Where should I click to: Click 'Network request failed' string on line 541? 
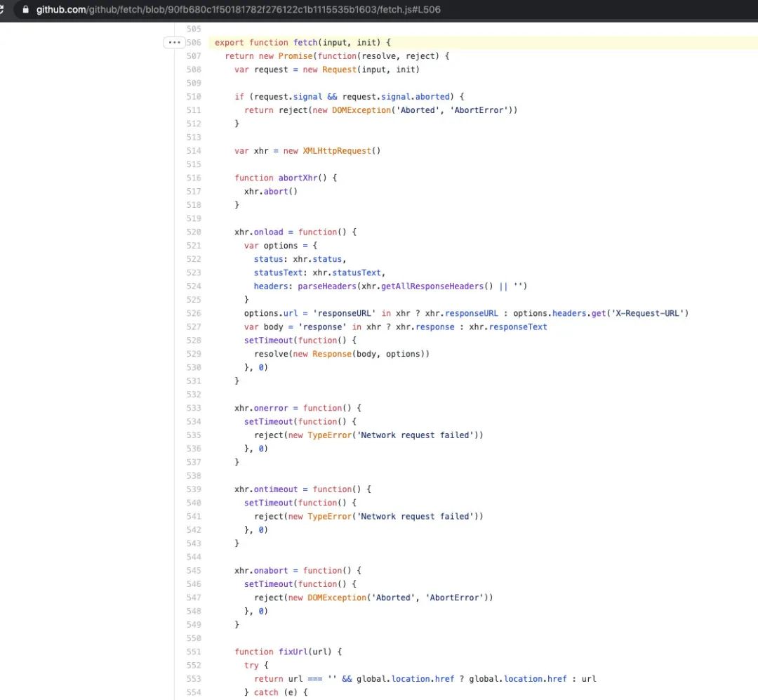pyautogui.click(x=415, y=517)
